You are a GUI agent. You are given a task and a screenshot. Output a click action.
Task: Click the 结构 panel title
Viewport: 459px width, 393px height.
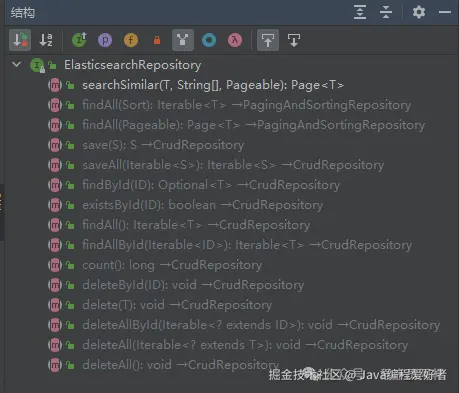(23, 13)
